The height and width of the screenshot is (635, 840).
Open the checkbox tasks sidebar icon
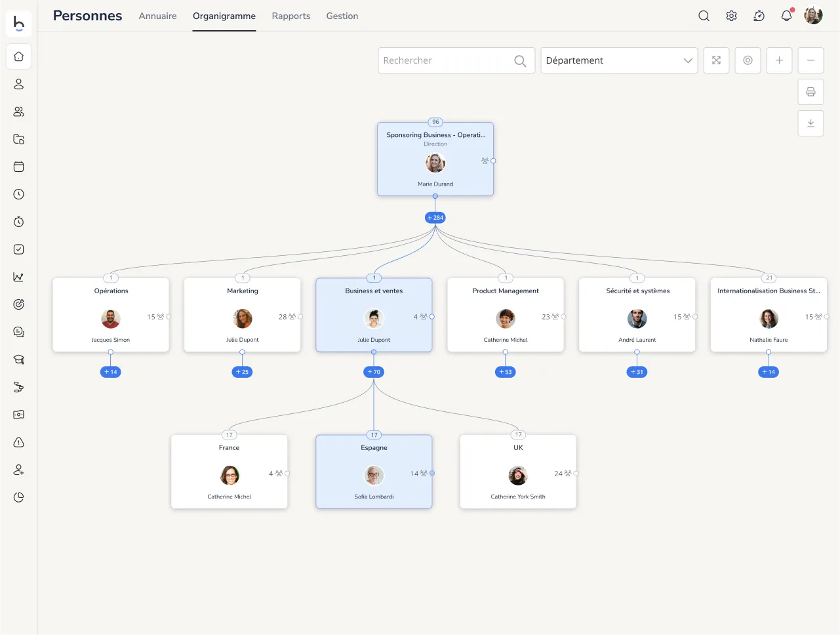point(19,249)
